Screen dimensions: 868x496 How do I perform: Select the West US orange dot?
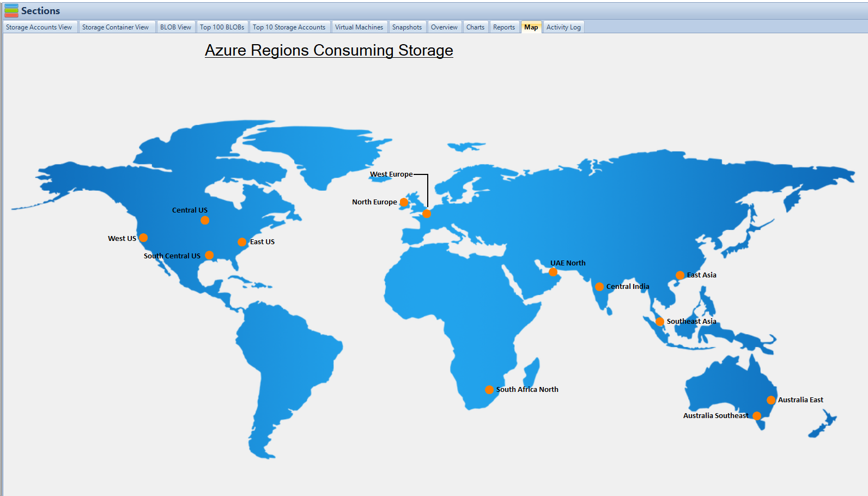143,238
